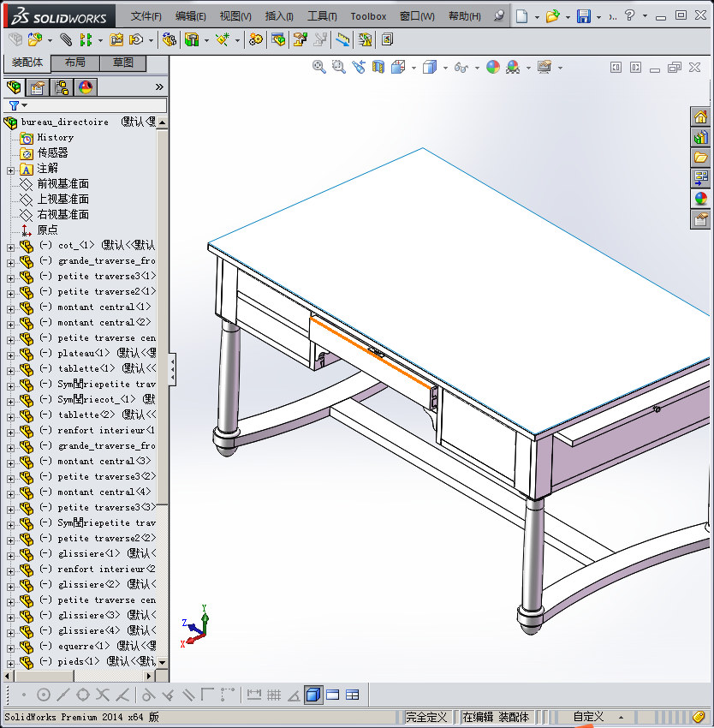This screenshot has width=714, height=728.
Task: Click the Apply Scene icon
Action: [513, 68]
